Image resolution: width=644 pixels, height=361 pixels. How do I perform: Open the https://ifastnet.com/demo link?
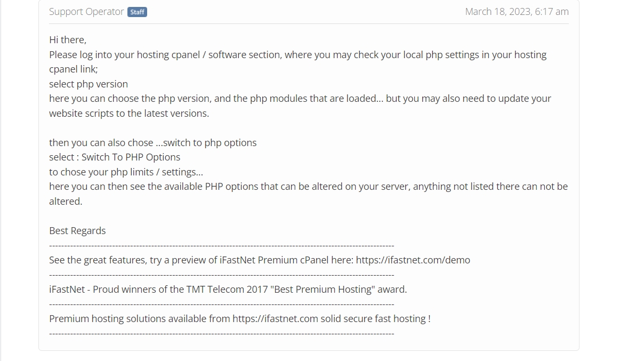coord(413,260)
